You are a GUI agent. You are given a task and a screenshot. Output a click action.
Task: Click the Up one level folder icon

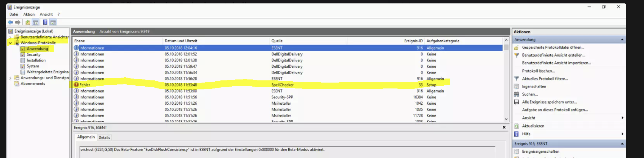28,22
